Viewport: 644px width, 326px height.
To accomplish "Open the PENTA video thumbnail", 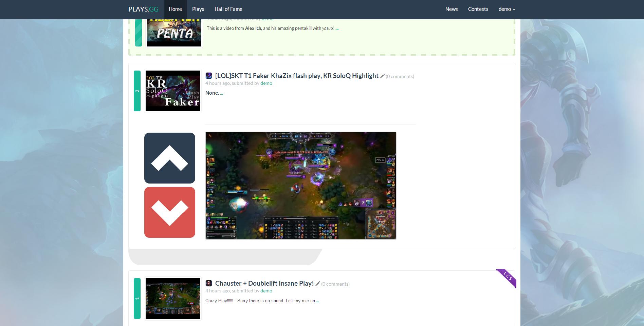I will pos(174,33).
